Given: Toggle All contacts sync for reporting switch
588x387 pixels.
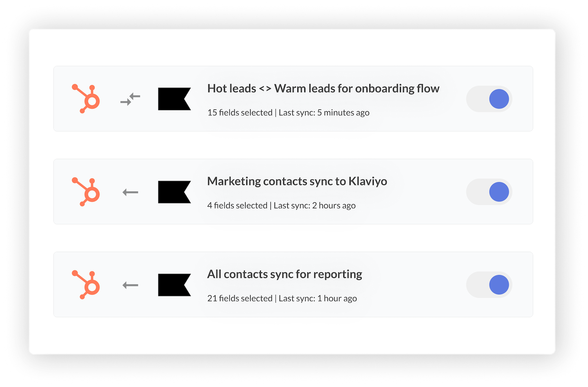Looking at the screenshot, I should pyautogui.click(x=489, y=285).
